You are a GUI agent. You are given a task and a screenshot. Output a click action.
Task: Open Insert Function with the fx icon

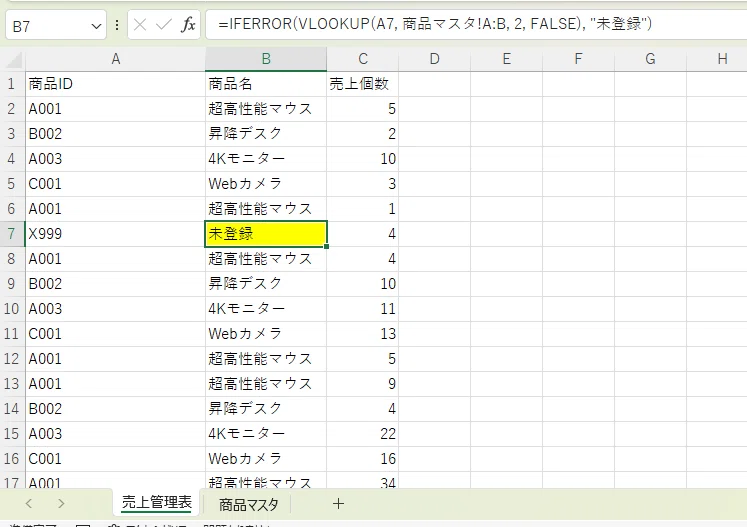188,24
